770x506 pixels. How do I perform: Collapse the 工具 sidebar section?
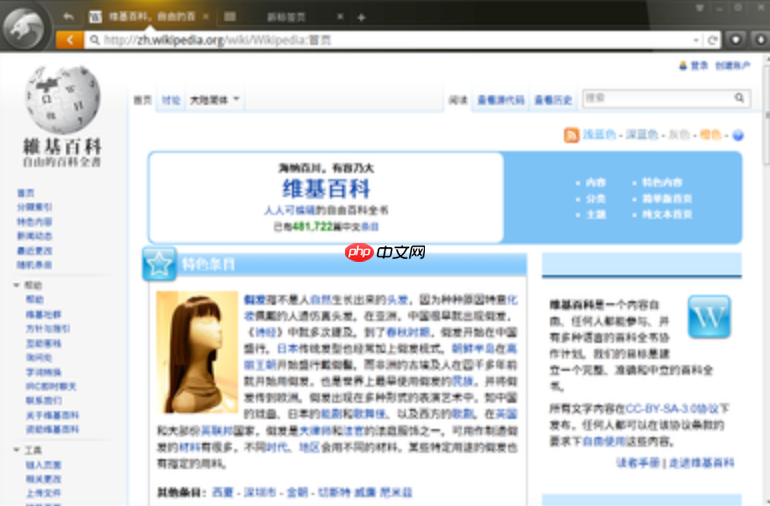point(16,450)
